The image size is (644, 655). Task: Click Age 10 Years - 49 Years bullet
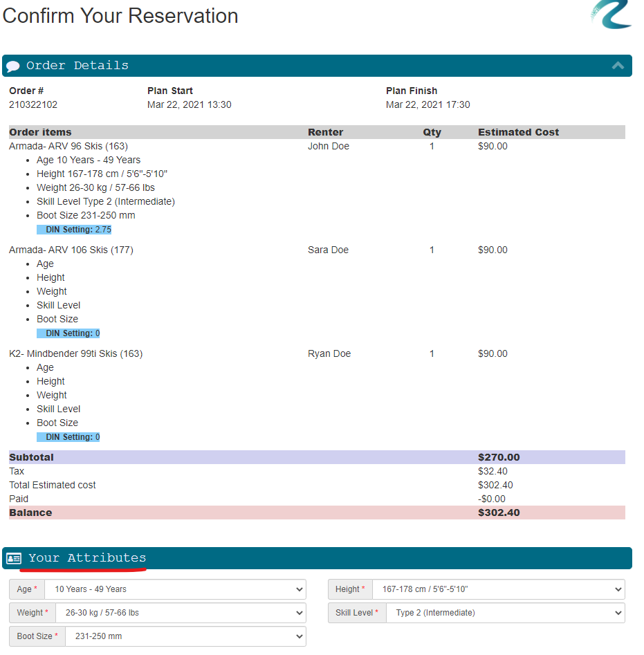[88, 160]
